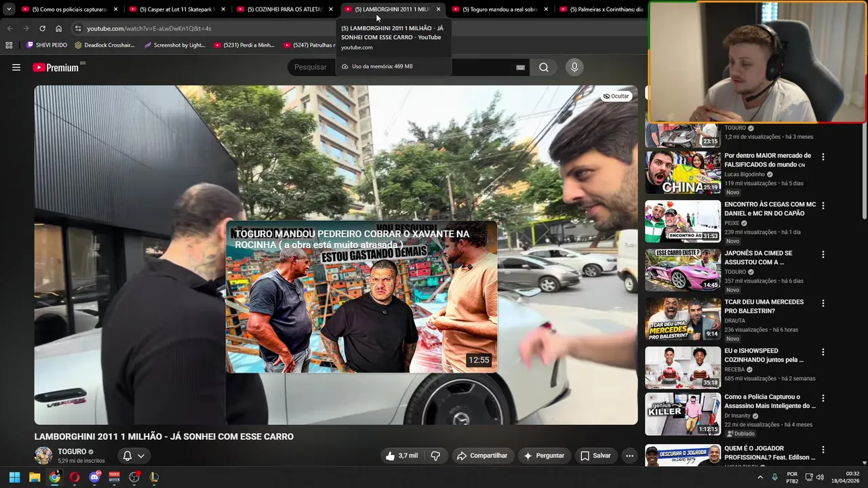Open SHEVI PEIDO bookmark

tap(47, 45)
